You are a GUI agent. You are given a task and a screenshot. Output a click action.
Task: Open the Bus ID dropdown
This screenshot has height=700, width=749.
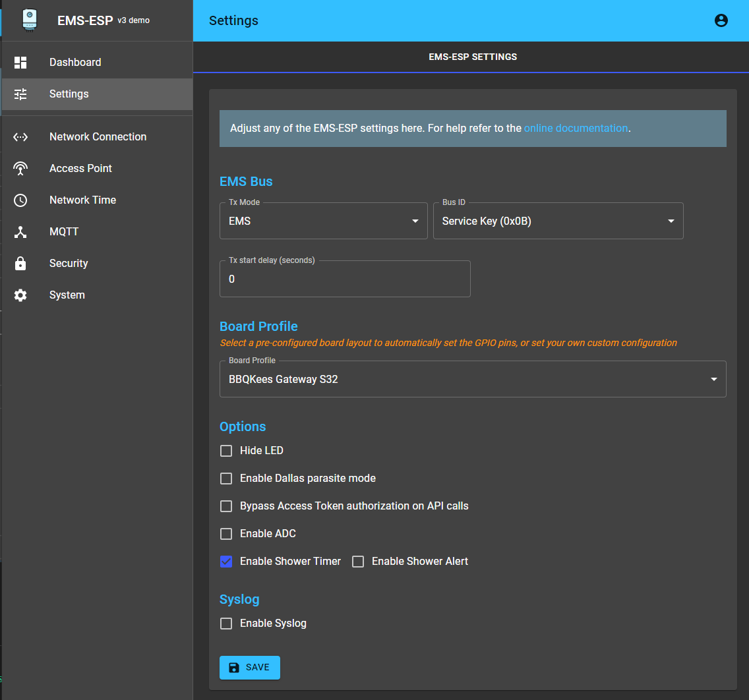[558, 221]
